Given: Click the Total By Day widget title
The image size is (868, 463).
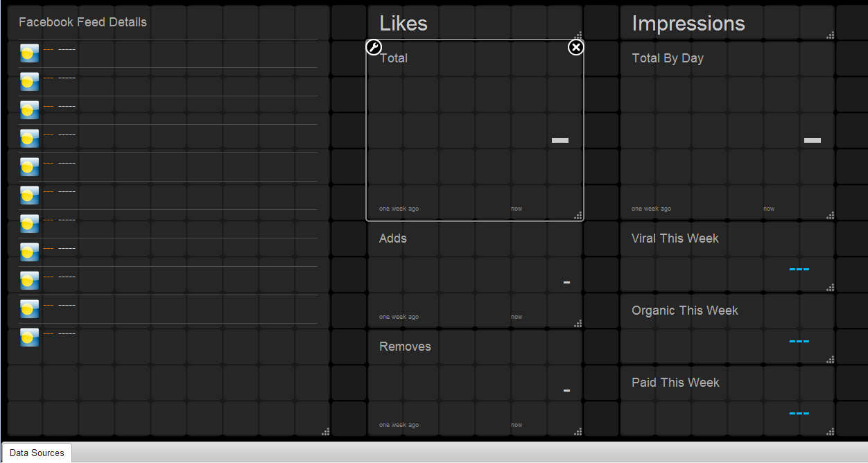Looking at the screenshot, I should pyautogui.click(x=667, y=58).
